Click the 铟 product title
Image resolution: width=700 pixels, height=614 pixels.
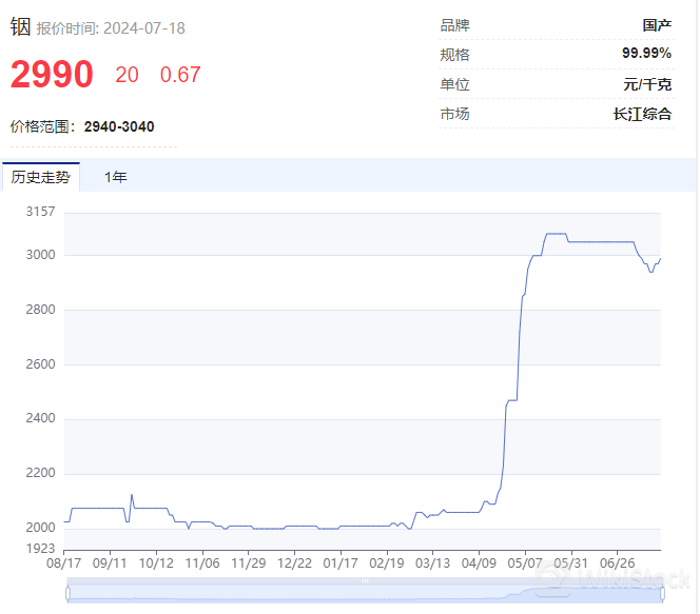coord(20,26)
